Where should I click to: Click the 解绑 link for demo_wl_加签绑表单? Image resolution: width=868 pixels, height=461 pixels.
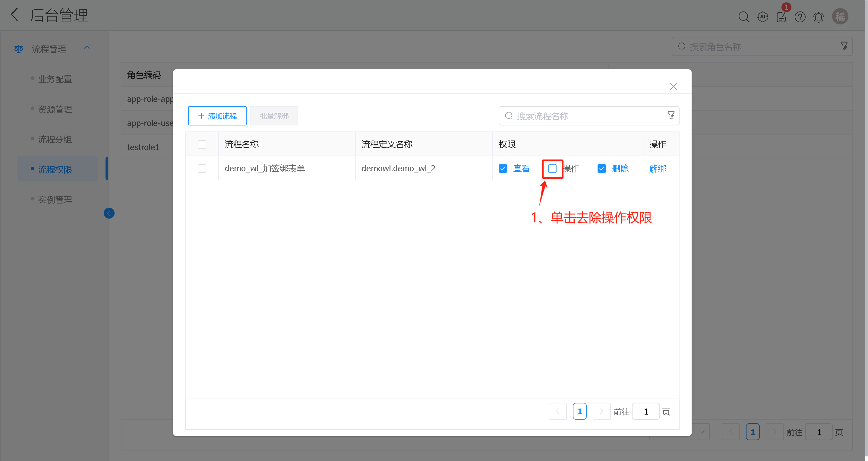[x=658, y=168]
